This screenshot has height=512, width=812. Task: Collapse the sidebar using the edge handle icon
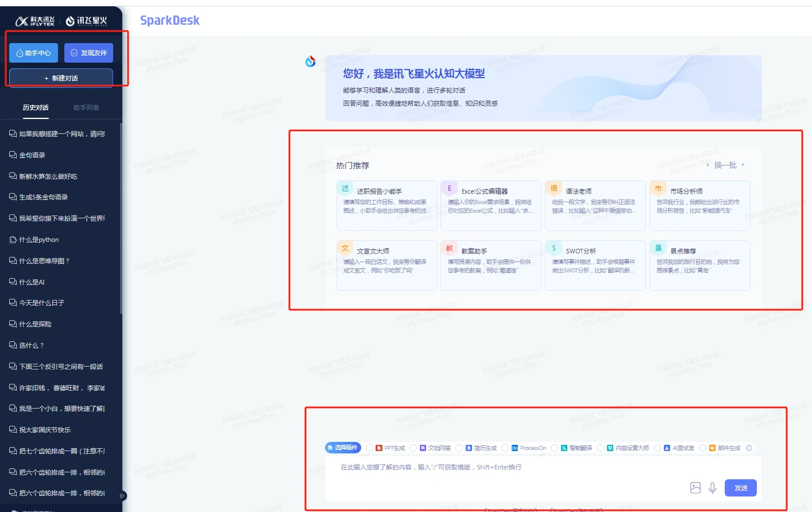pos(122,495)
